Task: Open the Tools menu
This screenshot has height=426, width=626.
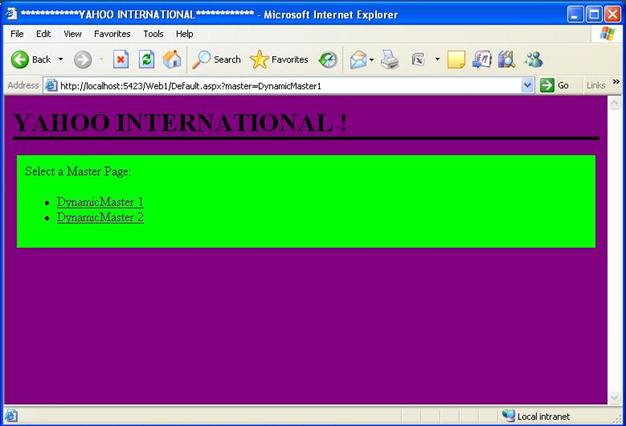Action: tap(153, 34)
